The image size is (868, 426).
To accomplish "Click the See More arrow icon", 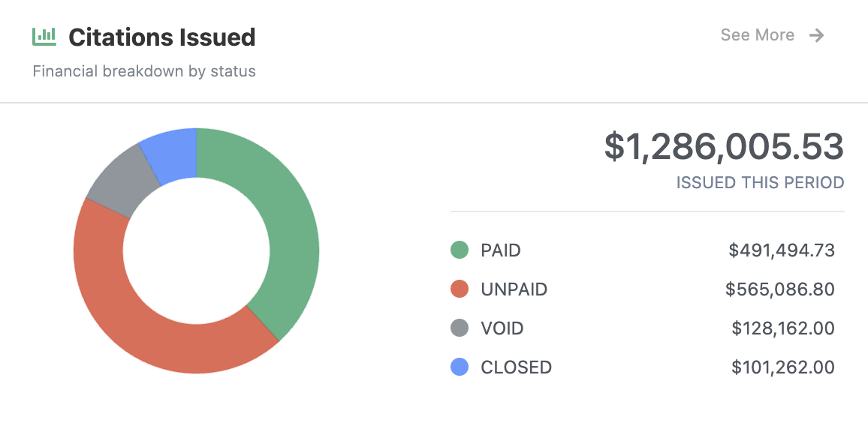I will [817, 35].
